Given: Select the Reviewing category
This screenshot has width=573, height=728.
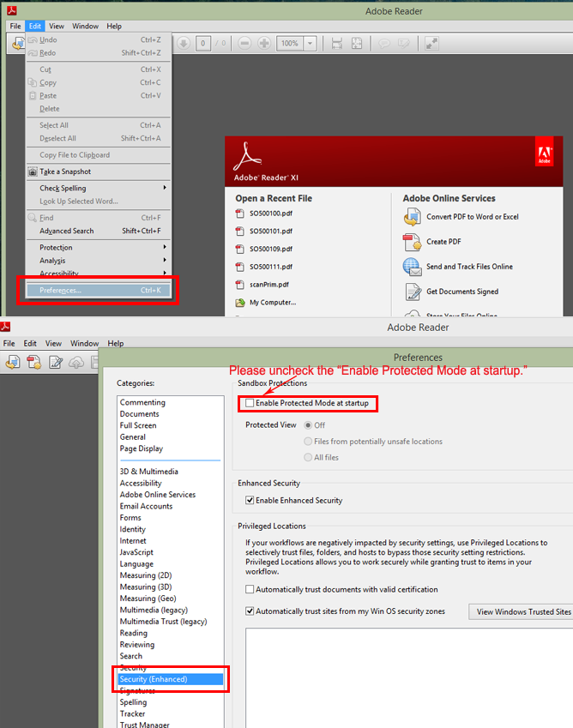Looking at the screenshot, I should [x=137, y=645].
